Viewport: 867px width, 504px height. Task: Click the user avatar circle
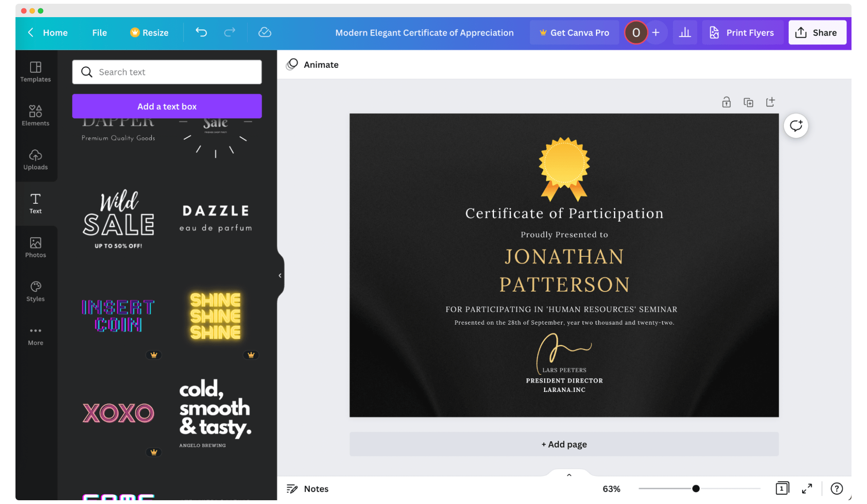(636, 32)
